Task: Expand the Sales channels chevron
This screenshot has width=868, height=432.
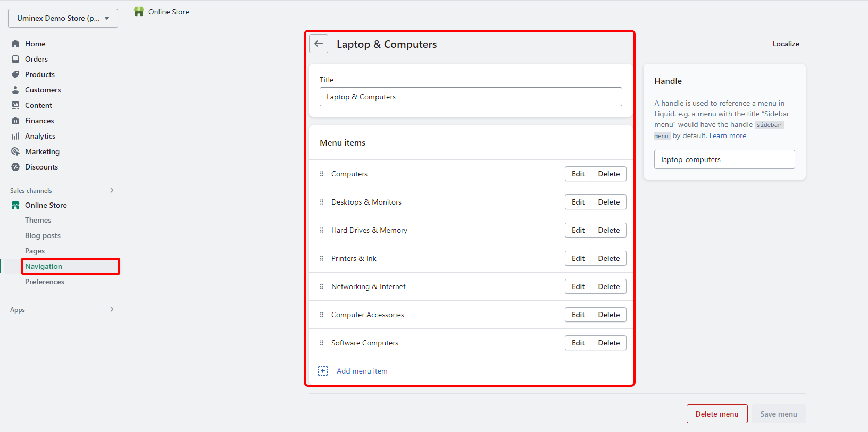Action: 112,190
